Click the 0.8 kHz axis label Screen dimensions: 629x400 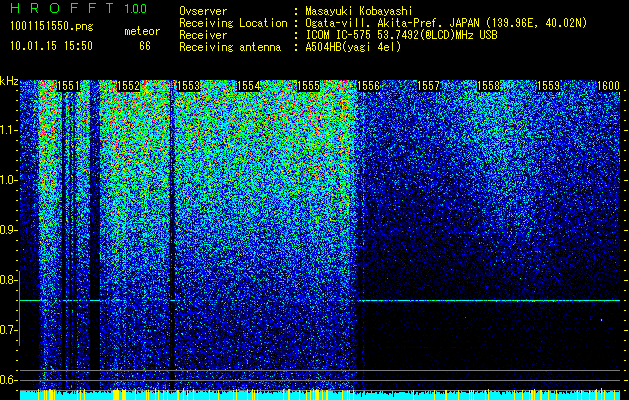coord(9,280)
